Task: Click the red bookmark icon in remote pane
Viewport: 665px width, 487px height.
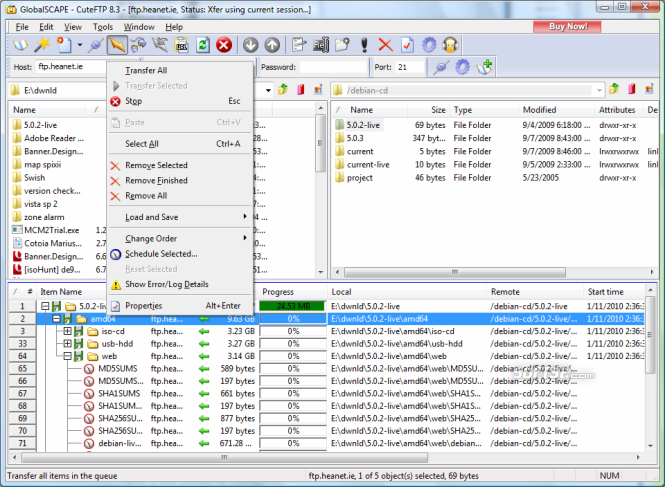Action: (x=632, y=89)
